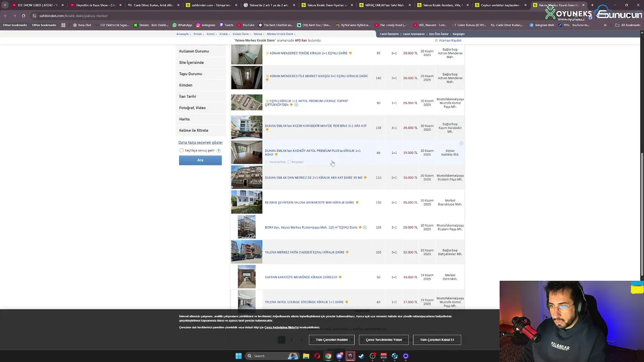
Task: Click Daha fazla seçenek göster link
Action: click(200, 142)
